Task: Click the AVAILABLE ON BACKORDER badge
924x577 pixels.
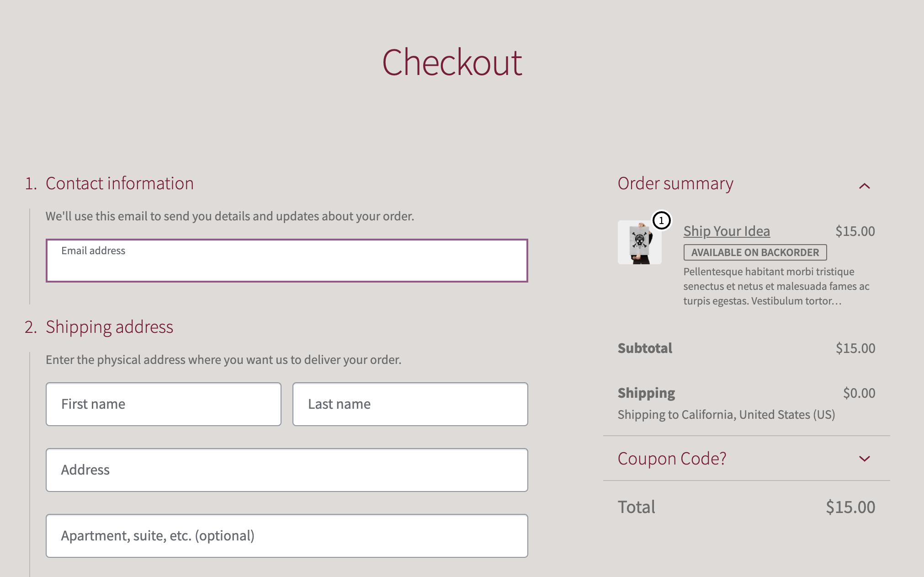Action: [754, 252]
